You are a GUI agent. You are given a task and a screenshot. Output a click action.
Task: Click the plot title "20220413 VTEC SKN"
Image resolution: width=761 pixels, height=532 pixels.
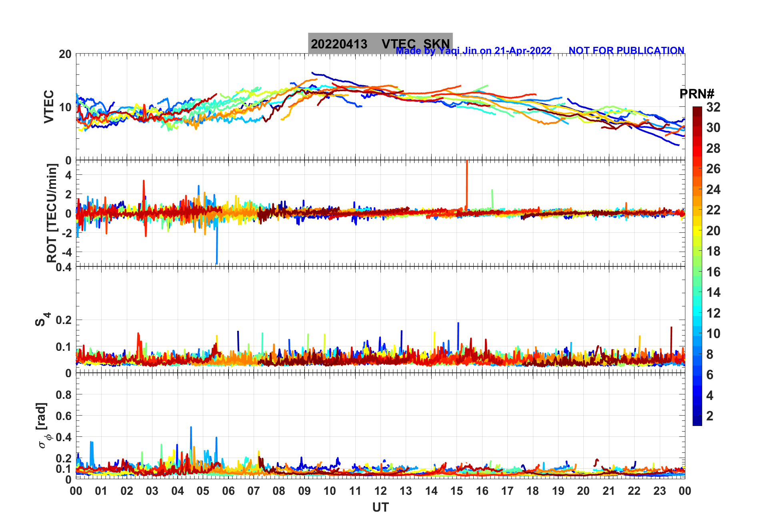pyautogui.click(x=380, y=44)
